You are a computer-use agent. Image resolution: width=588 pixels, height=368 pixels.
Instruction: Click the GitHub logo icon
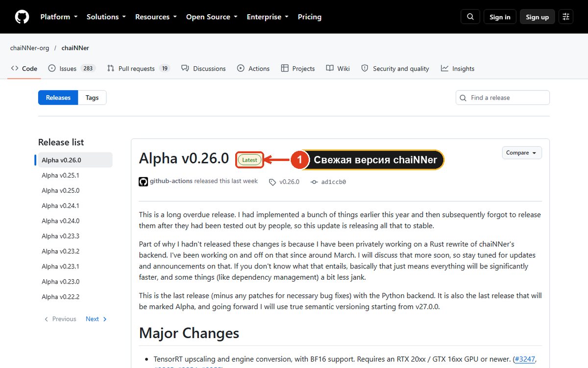tap(22, 17)
